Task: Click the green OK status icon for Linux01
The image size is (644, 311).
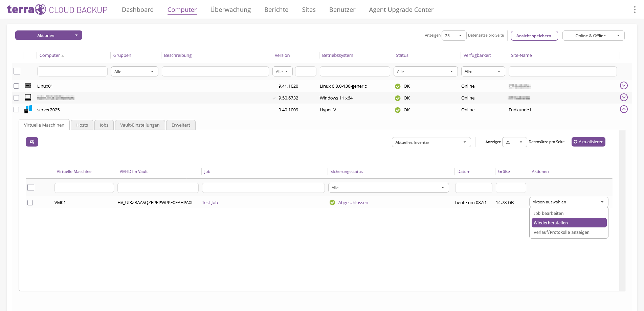Action: point(398,86)
